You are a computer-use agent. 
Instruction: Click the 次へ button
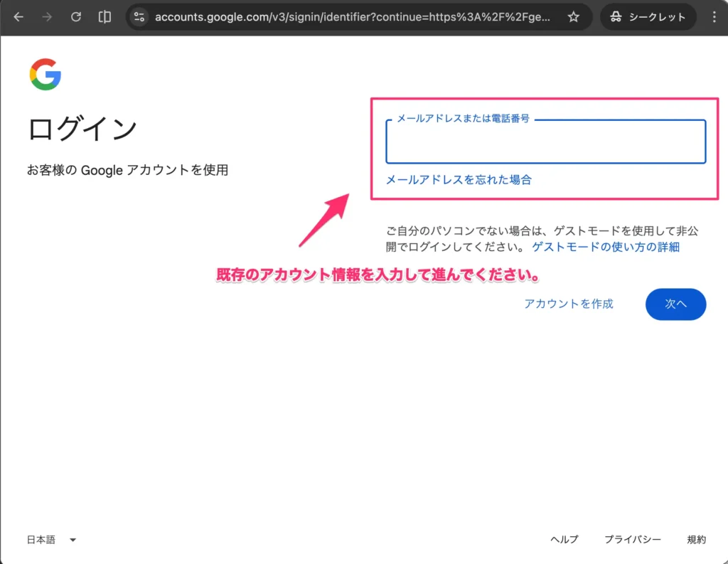675,304
